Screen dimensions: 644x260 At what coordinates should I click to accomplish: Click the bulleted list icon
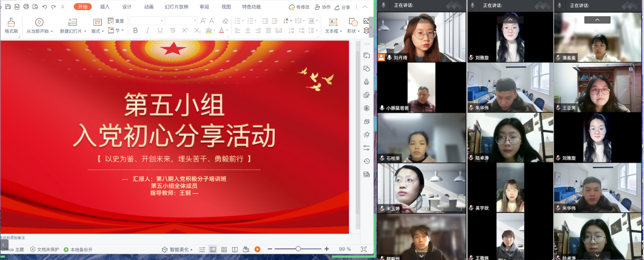[238, 21]
